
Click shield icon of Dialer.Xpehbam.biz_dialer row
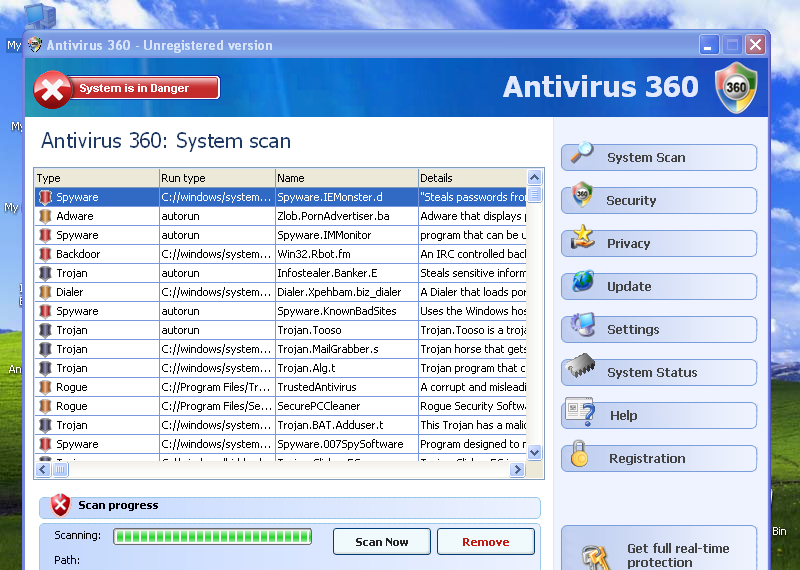click(x=45, y=292)
